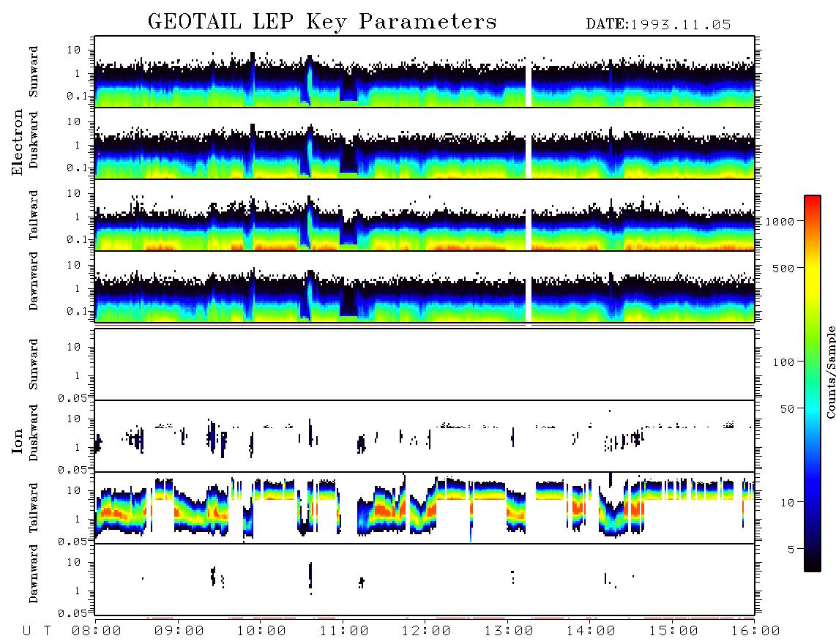Select the "08:00" time tick label
The image size is (836, 644).
pos(97,632)
